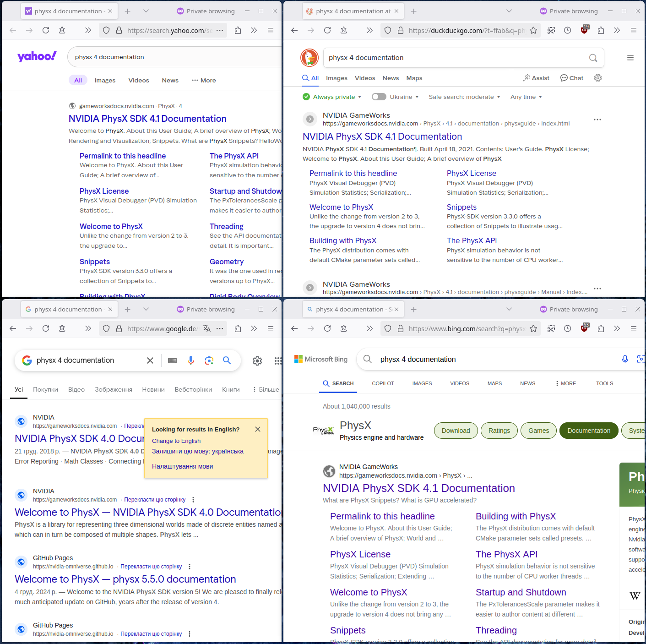Start Google voice search microphone
Screen dimensions: 646x644
(191, 360)
